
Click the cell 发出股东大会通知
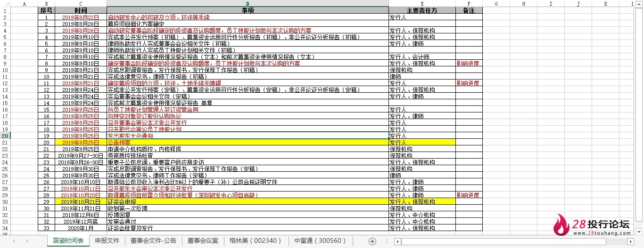(248, 136)
